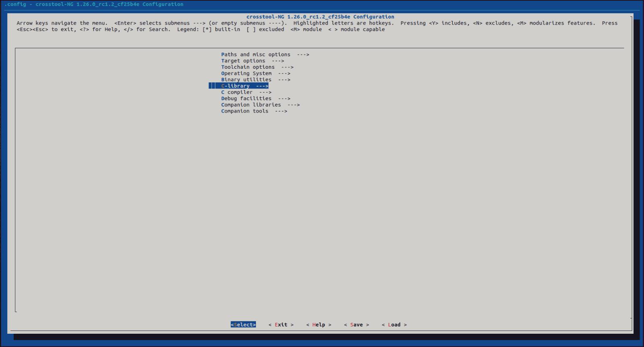Click the Select button
644x347 pixels.
[243, 325]
